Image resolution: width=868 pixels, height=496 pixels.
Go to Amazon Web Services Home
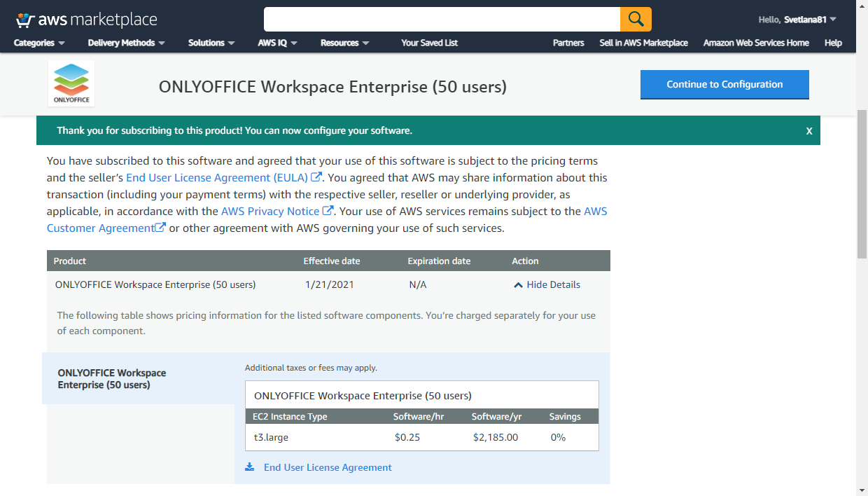(x=756, y=43)
